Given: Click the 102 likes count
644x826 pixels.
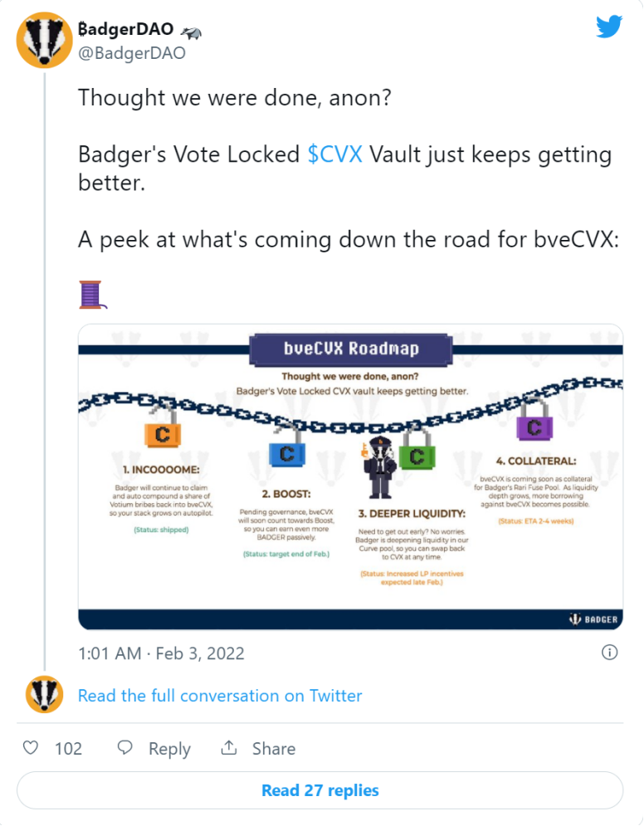Looking at the screenshot, I should [68, 749].
